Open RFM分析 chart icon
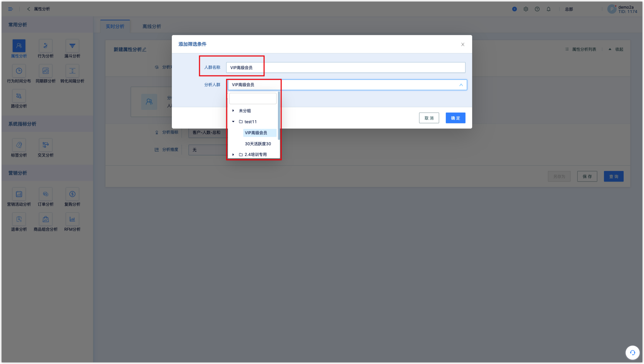The image size is (644, 364). click(72, 219)
